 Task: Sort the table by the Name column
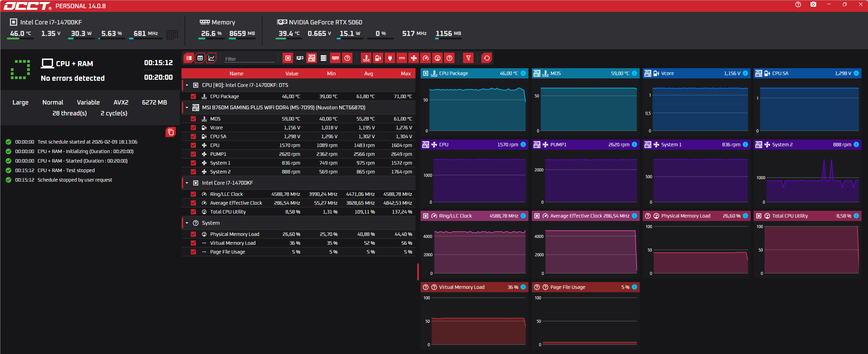click(x=236, y=74)
